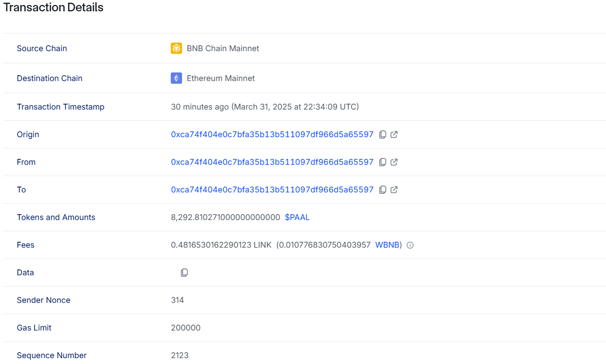This screenshot has height=364, width=606.
Task: Open the WBNB token link
Action: pos(387,245)
